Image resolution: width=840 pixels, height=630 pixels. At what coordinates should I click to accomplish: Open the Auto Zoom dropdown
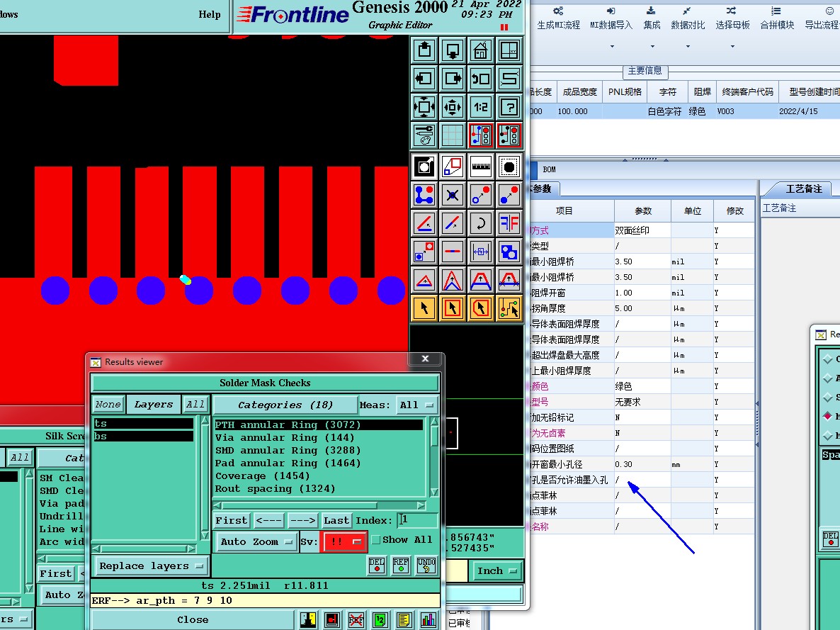(256, 541)
